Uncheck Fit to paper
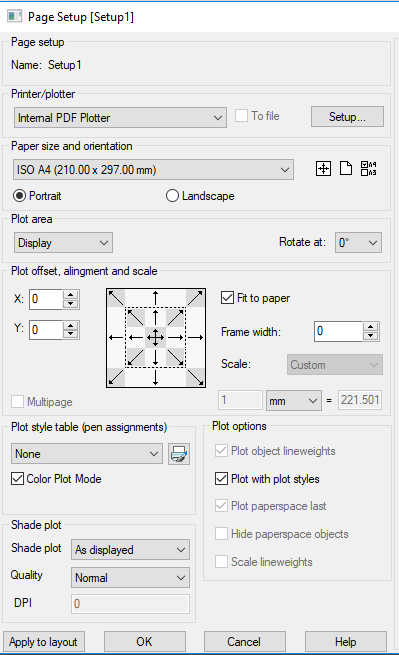 click(x=227, y=298)
